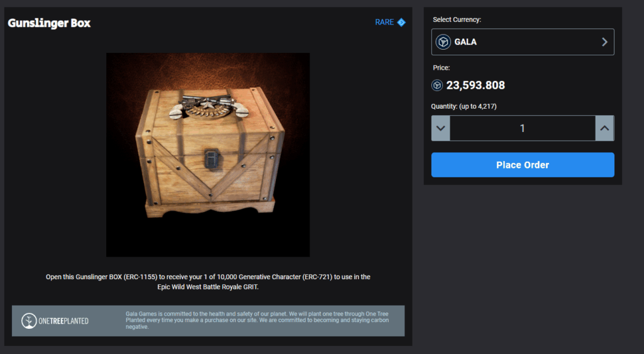Open the GALA currency selector
This screenshot has height=354, width=644.
523,42
